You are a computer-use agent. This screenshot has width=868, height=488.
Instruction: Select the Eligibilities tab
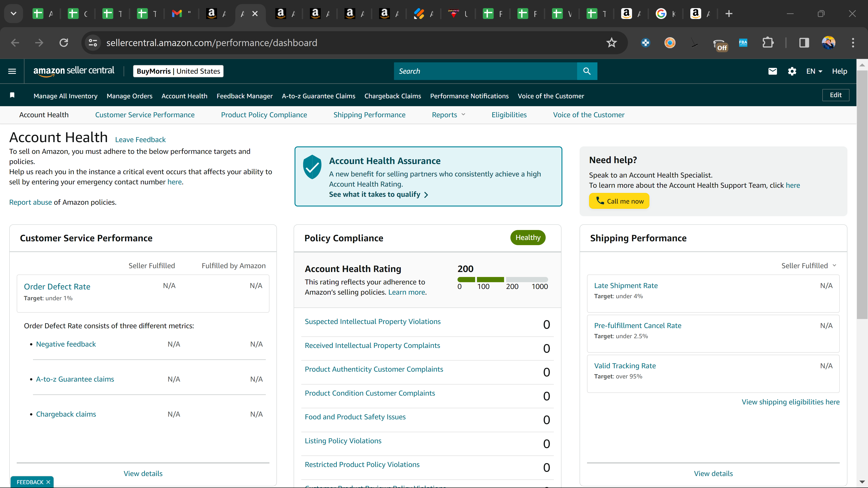509,115
